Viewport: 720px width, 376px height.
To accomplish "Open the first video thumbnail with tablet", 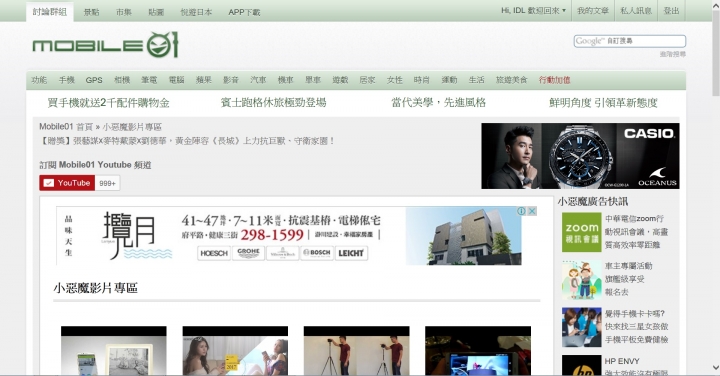I will click(x=114, y=351).
